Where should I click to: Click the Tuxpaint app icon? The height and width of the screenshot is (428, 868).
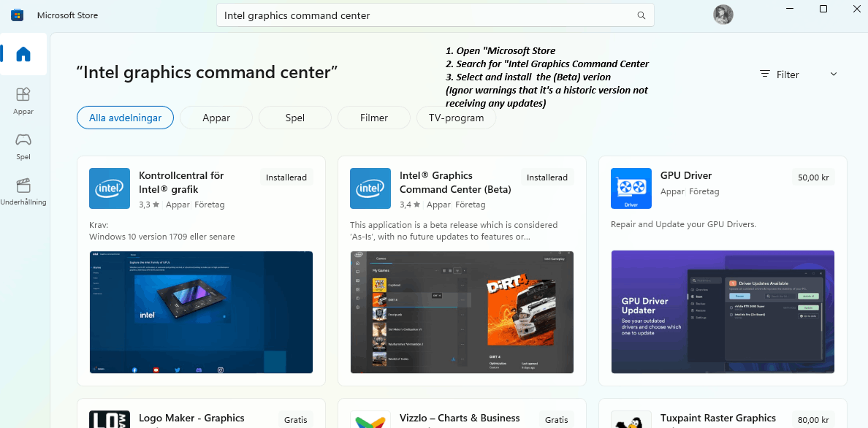pos(631,419)
